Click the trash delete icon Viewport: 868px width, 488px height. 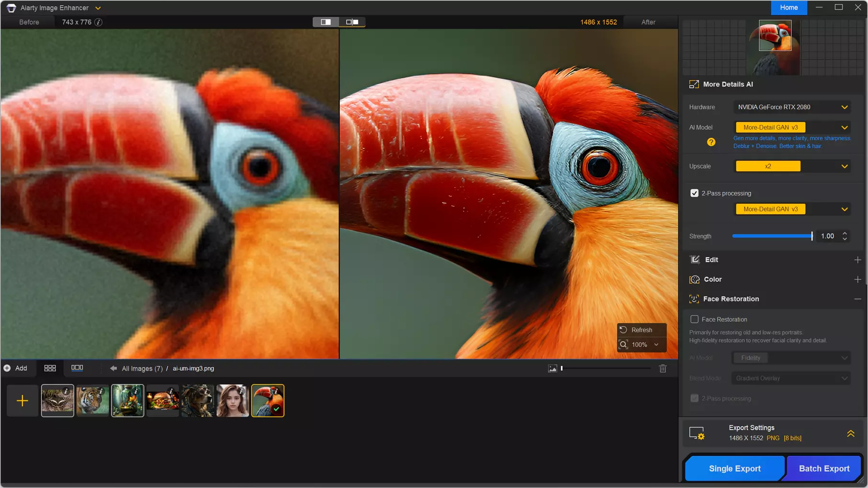(663, 368)
